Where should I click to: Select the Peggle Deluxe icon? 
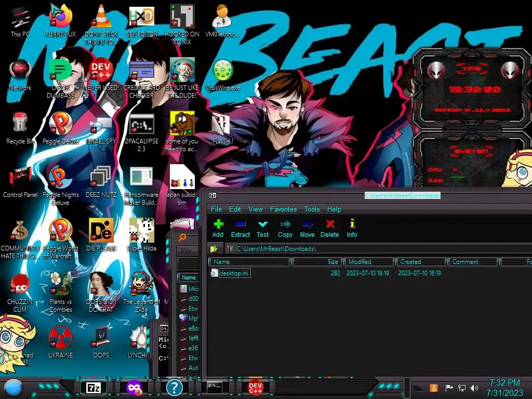(x=61, y=128)
